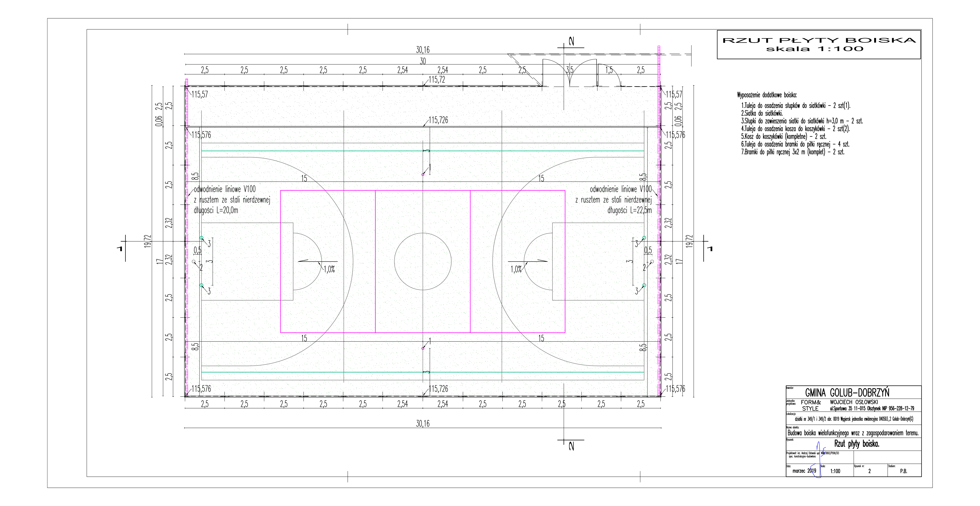
Task: Click elevation '115,57' at the top-right corner
Action: pos(674,95)
